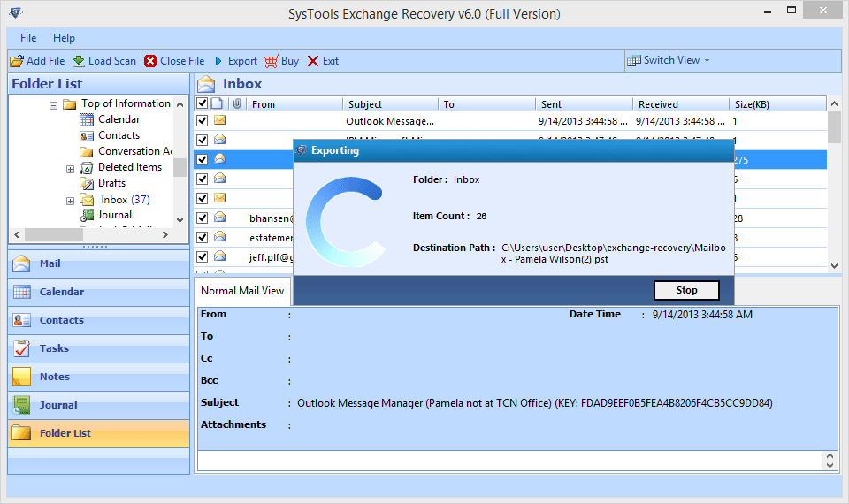Click the document type column header icon

coord(217,104)
